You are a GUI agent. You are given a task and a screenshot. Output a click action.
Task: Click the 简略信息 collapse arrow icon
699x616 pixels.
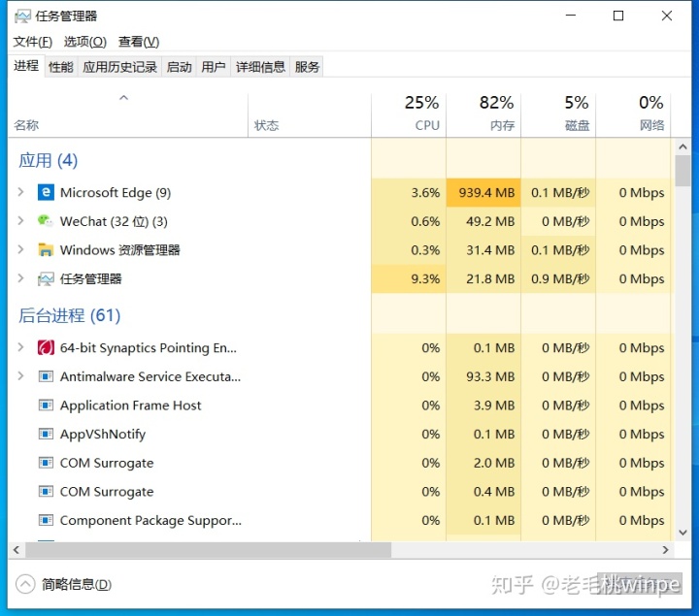tap(25, 584)
